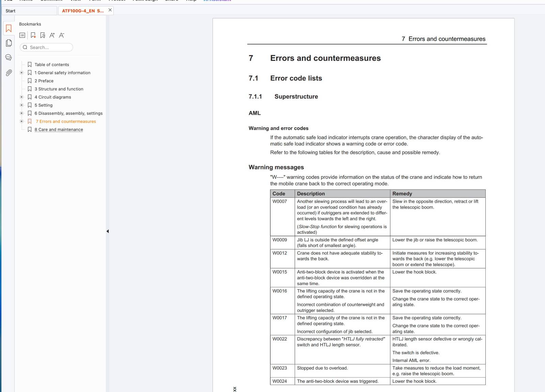Open the Attachments paperclip panel icon
The height and width of the screenshot is (392, 545).
(9, 72)
